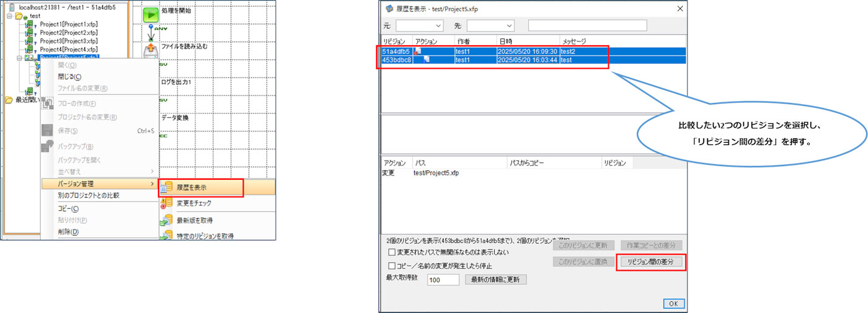
Task: Select Project2[Project2.xfp] in the tree
Action: (x=68, y=32)
